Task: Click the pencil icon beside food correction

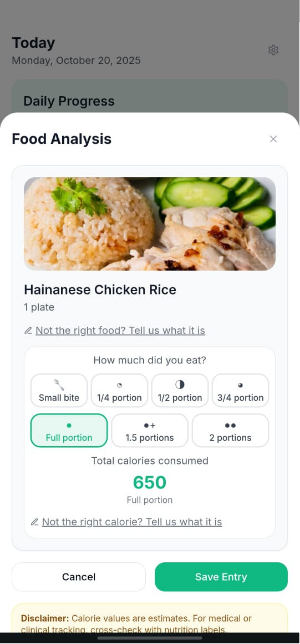Action: (28, 330)
